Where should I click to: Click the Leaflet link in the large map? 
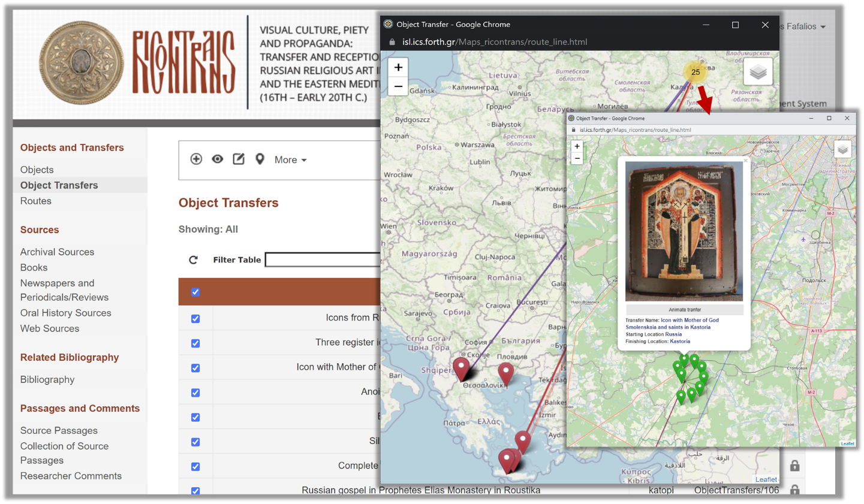click(766, 479)
